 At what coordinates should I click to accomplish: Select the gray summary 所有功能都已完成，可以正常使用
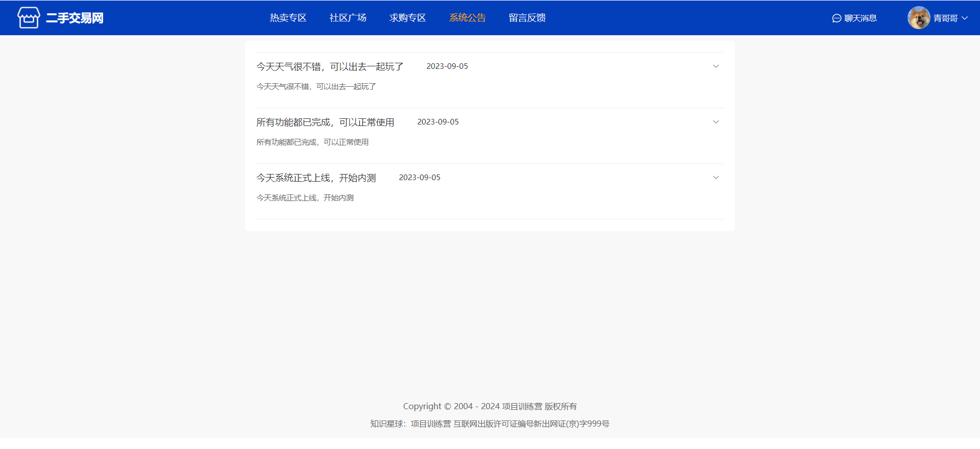pos(312,142)
